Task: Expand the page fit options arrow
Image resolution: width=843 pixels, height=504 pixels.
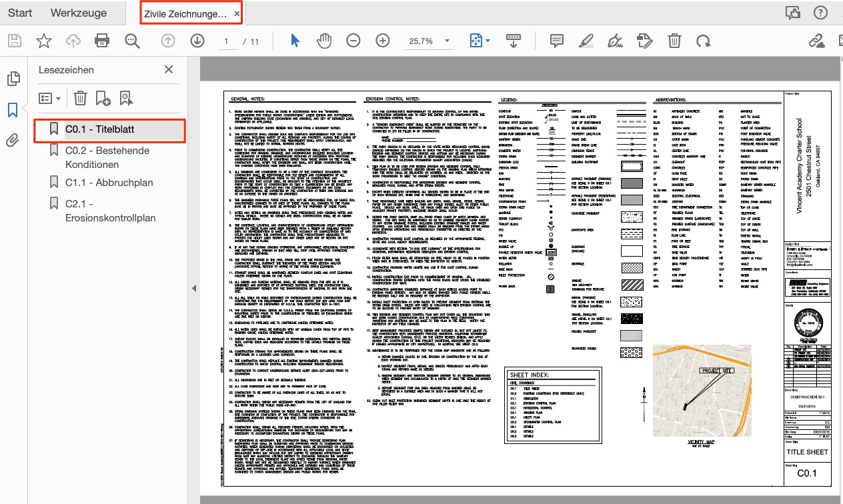Action: click(x=488, y=41)
